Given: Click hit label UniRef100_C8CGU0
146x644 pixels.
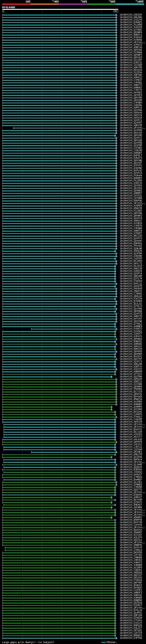Looking at the screenshot, I should coord(131,15).
